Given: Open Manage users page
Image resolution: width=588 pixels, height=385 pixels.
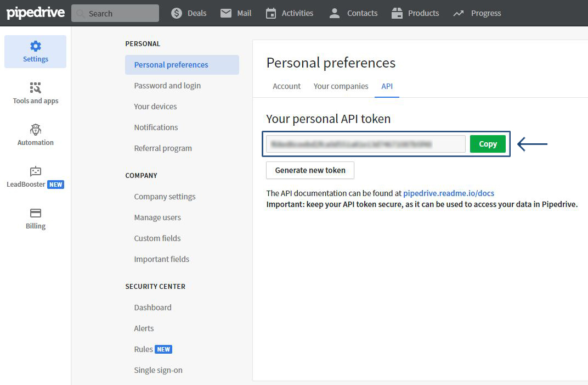Looking at the screenshot, I should pyautogui.click(x=157, y=217).
